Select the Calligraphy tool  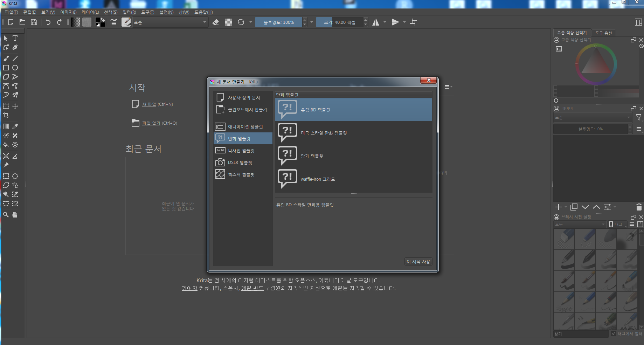pos(15,47)
